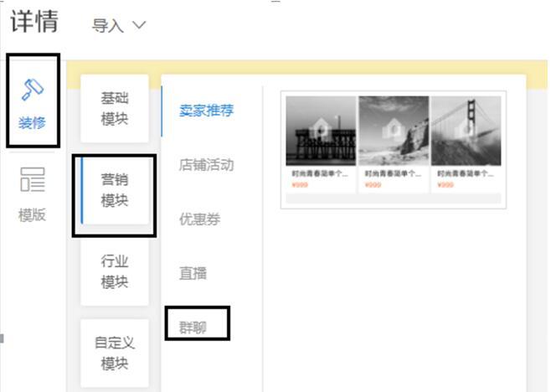Click the pier photo product thumbnail
Viewport: 551px width, 392px height.
pos(321,131)
